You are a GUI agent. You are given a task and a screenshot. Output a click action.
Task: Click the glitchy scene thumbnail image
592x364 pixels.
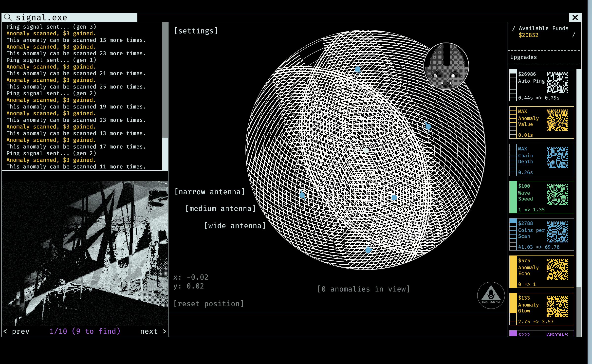(x=85, y=254)
